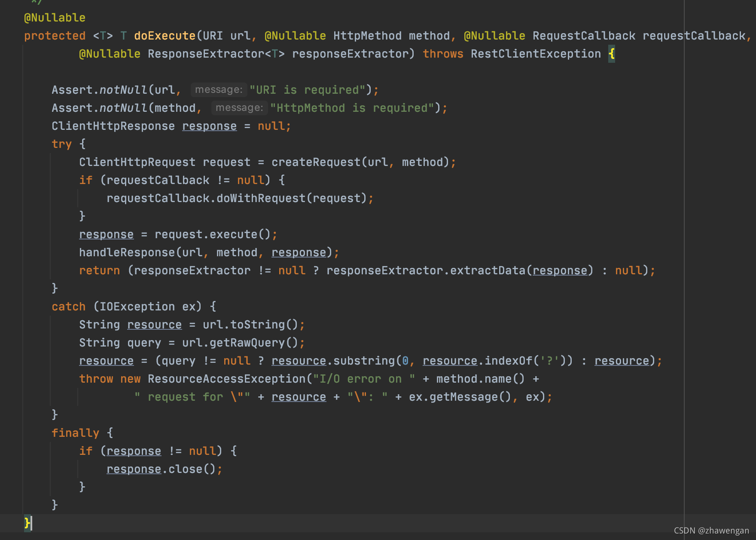The image size is (756, 540).
Task: Click 'resource' in the String resource declaration
Action: (x=154, y=325)
